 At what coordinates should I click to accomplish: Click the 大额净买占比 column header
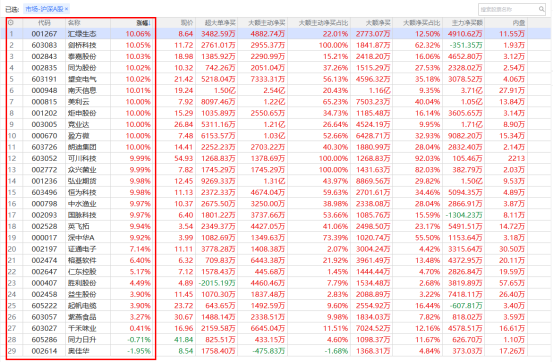click(421, 23)
